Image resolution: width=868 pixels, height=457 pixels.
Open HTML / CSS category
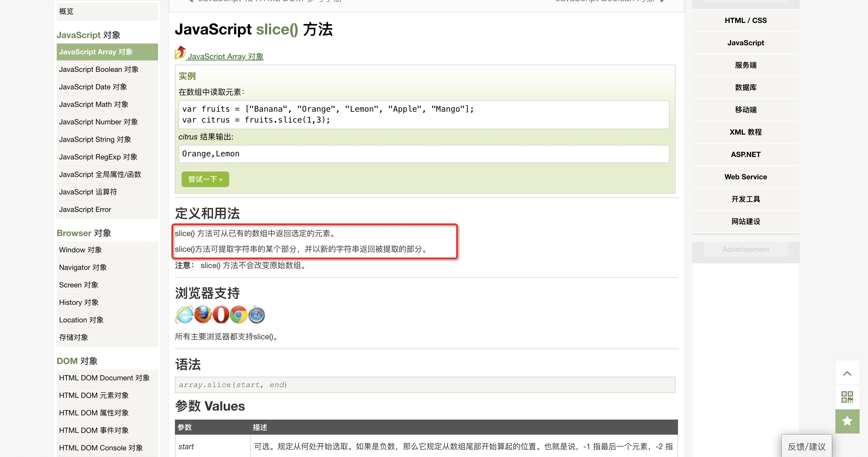pyautogui.click(x=745, y=20)
